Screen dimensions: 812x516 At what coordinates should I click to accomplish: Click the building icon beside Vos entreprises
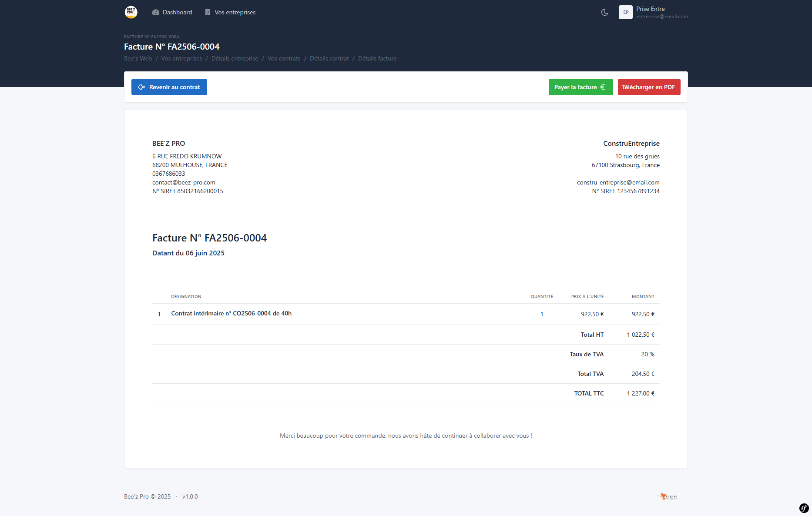[x=208, y=12]
